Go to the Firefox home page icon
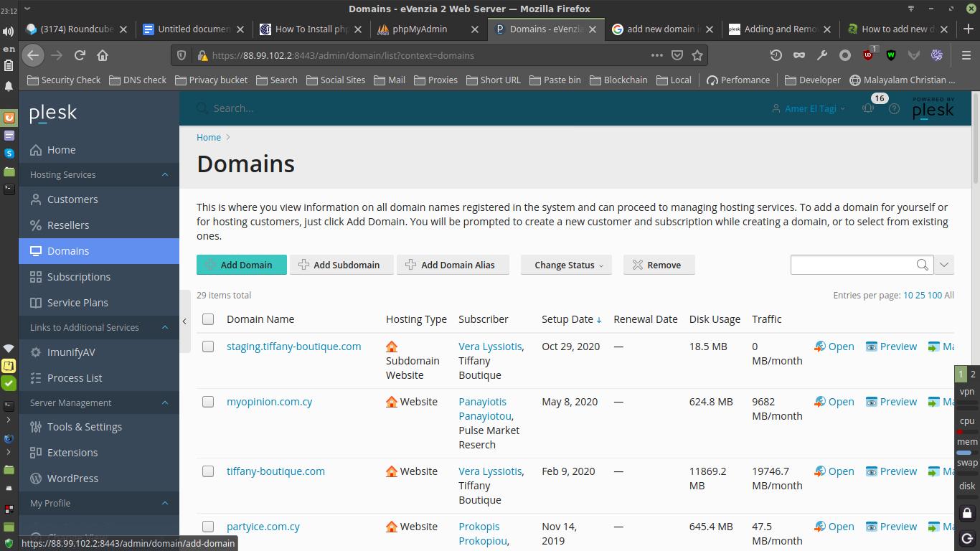Image resolution: width=980 pixels, height=551 pixels. [103, 55]
